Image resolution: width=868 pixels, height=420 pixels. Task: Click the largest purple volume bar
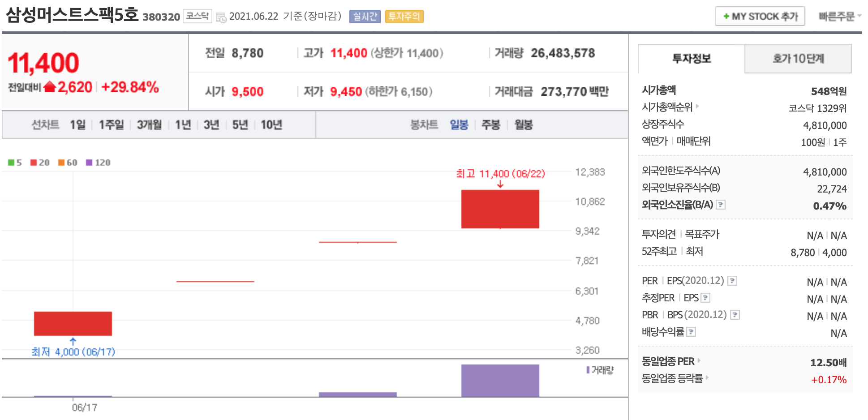pos(500,381)
